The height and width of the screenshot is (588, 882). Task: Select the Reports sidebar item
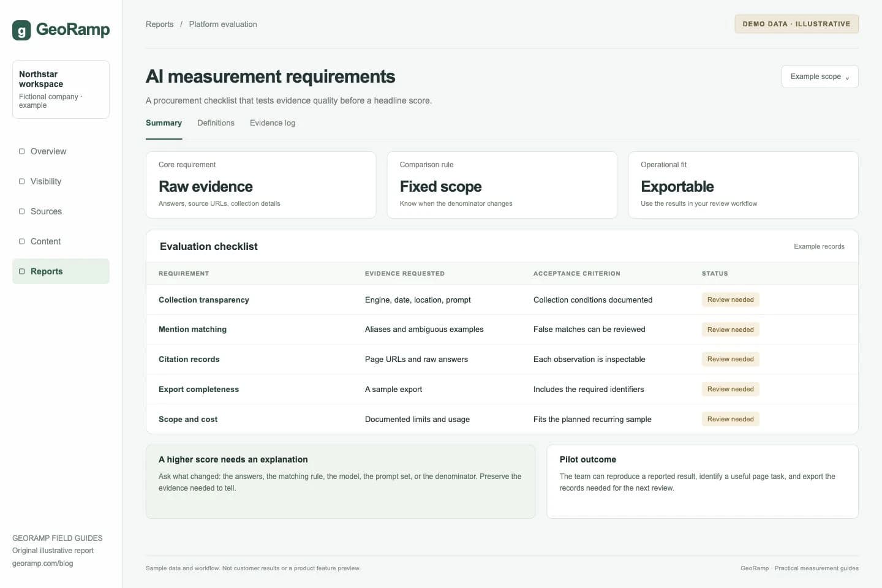[61, 271]
